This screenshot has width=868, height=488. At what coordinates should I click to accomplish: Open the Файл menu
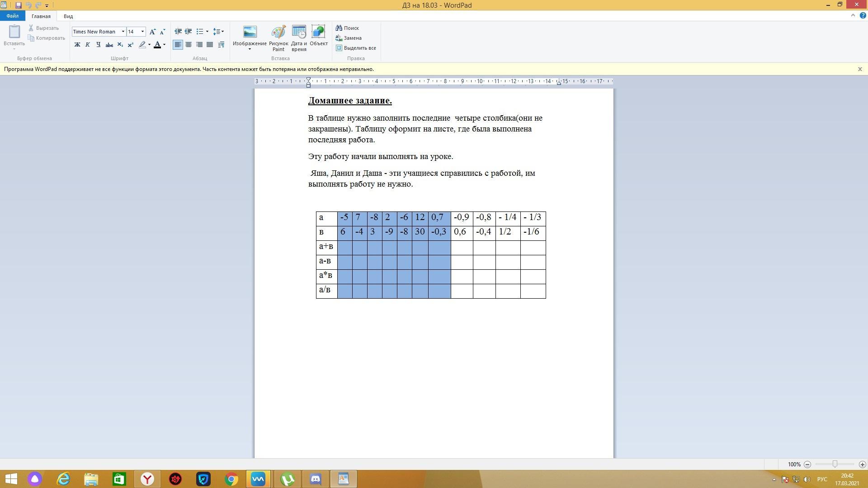tap(13, 16)
